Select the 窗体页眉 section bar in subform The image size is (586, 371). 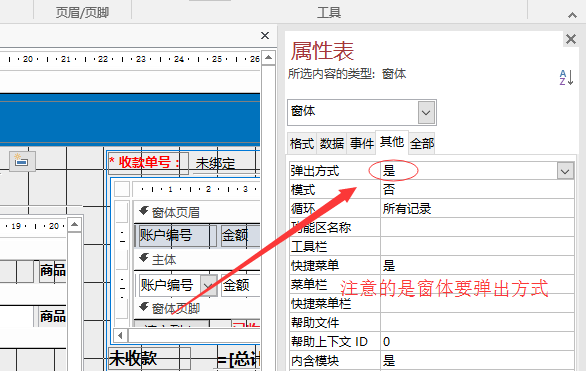[197, 212]
